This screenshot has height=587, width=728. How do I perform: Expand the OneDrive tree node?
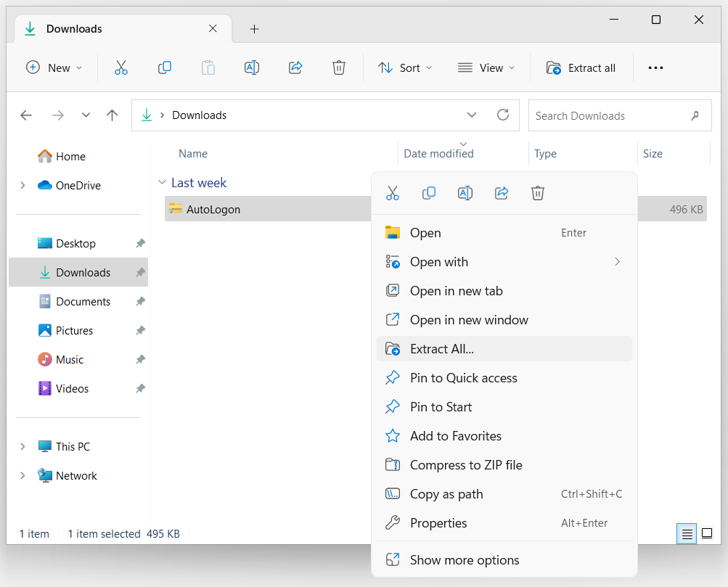pos(23,186)
